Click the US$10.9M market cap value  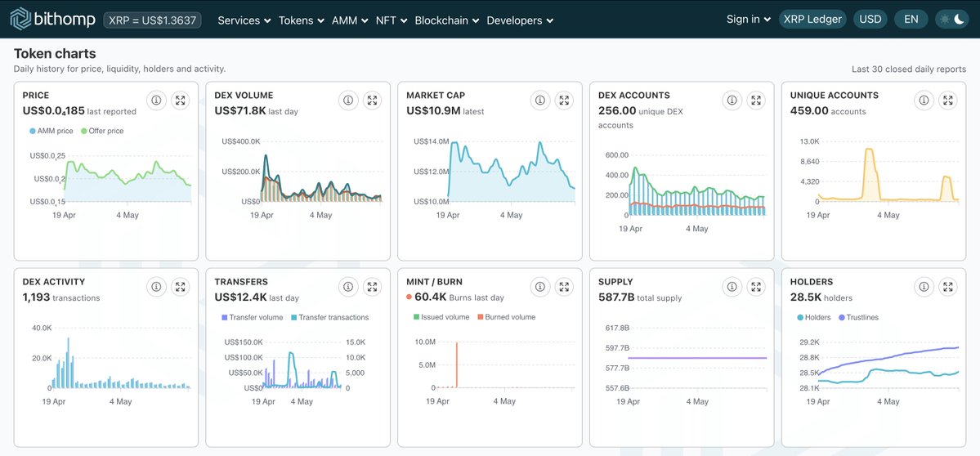(432, 110)
